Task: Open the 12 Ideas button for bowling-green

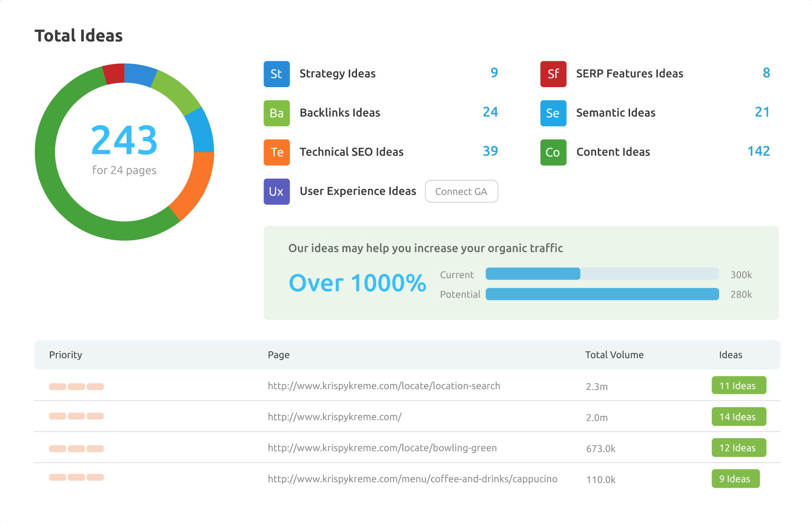Action: pyautogui.click(x=738, y=448)
